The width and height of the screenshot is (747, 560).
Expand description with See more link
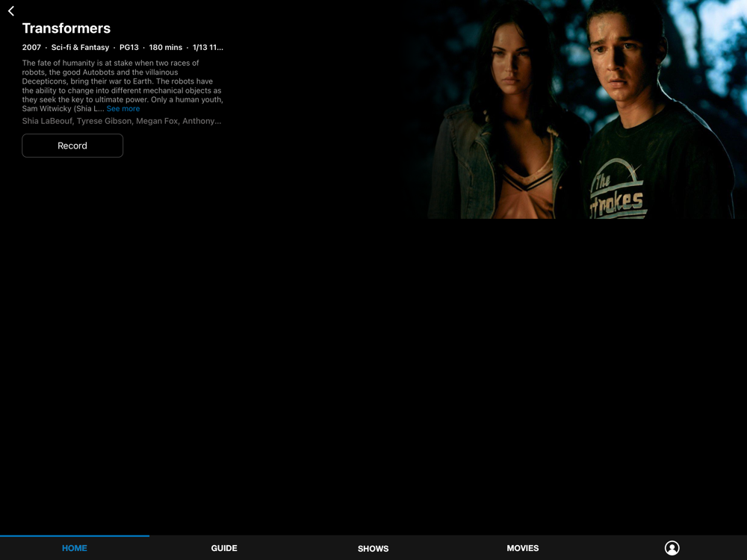click(123, 108)
